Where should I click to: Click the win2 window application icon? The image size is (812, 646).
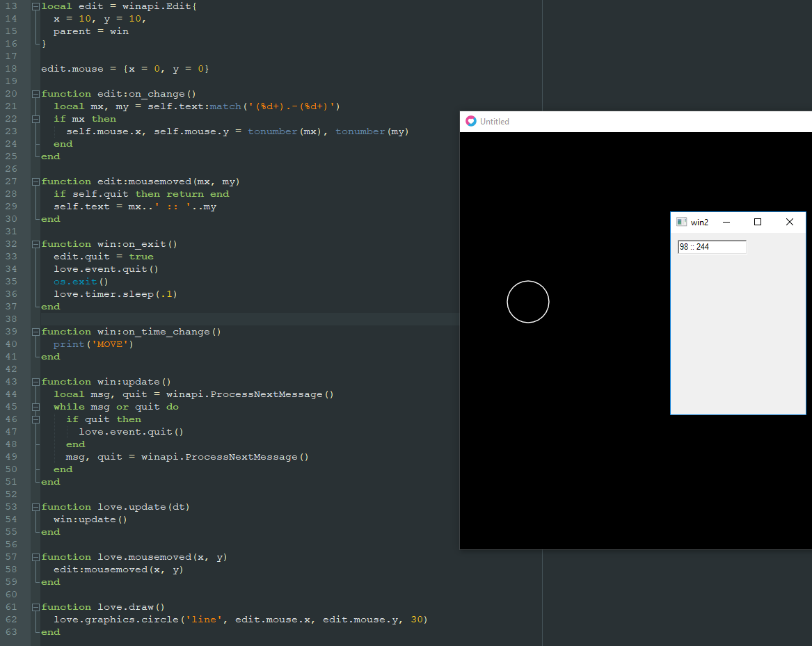coord(681,222)
